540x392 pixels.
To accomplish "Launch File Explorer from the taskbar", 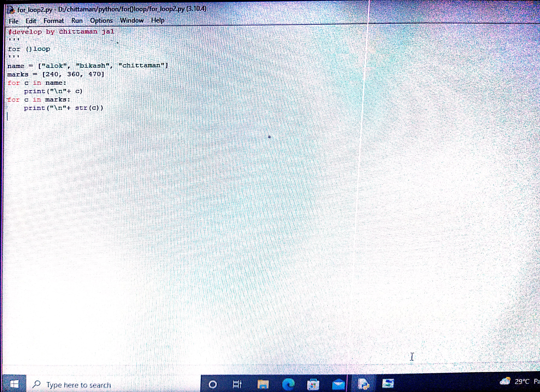I will coord(263,384).
